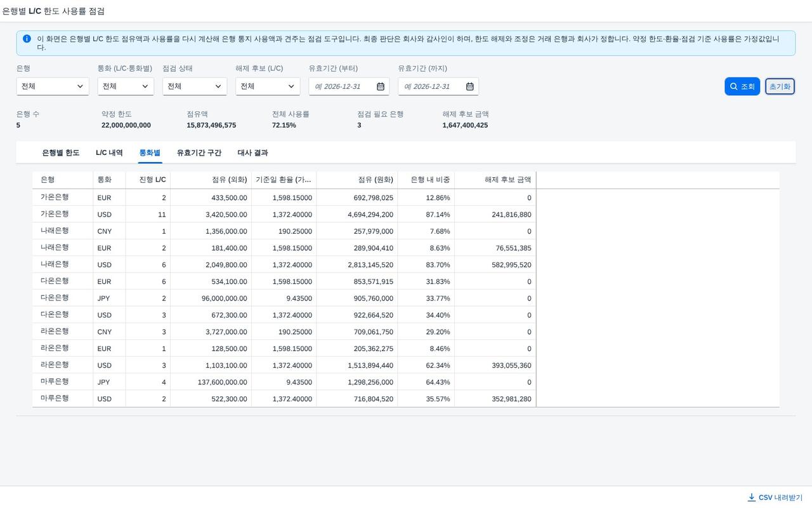Click the CSV 내려받기 download button
812x508 pixels.
point(775,497)
